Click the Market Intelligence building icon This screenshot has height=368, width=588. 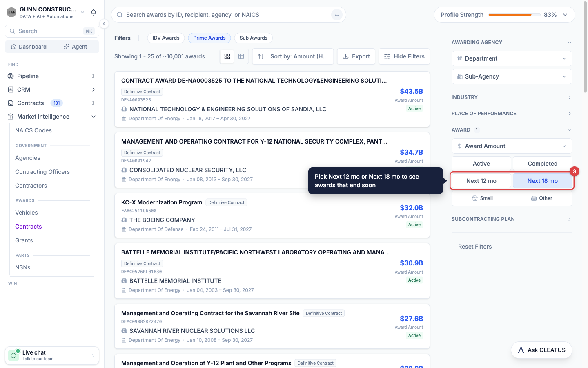(11, 117)
